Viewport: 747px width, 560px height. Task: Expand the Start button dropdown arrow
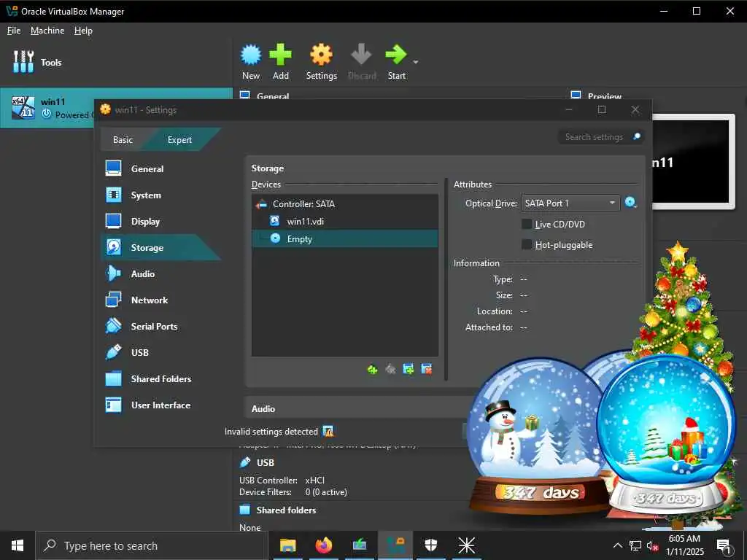pos(416,63)
